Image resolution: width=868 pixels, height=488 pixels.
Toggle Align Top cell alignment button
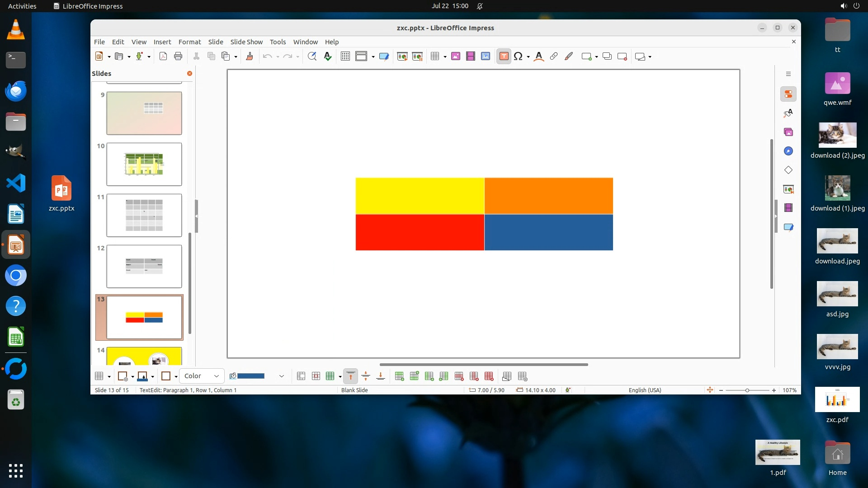(350, 376)
